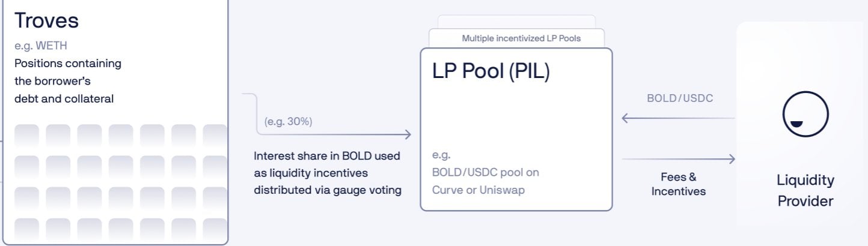Viewport: 868px width, 246px height.
Task: Click the left-pointing arrow under BOLD/USDC
Action: point(678,118)
